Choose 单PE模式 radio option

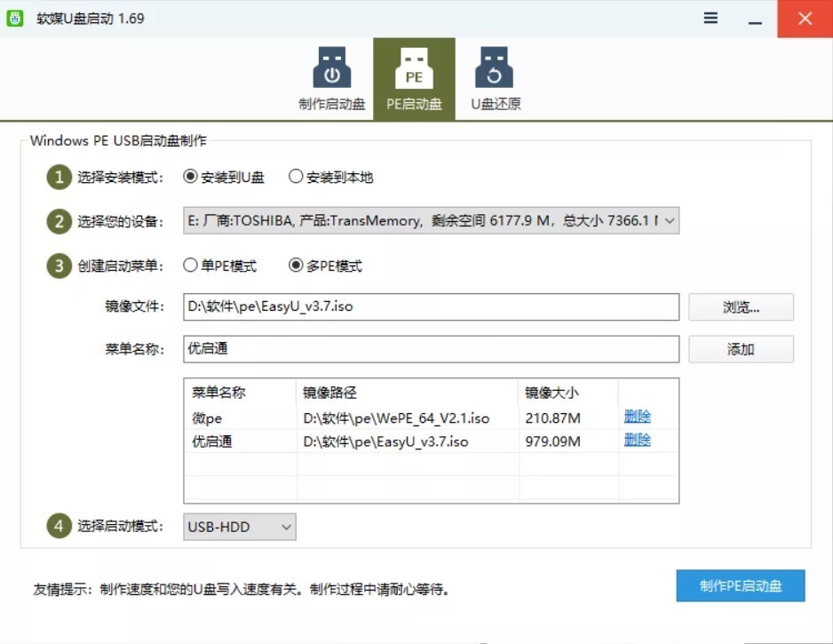190,266
